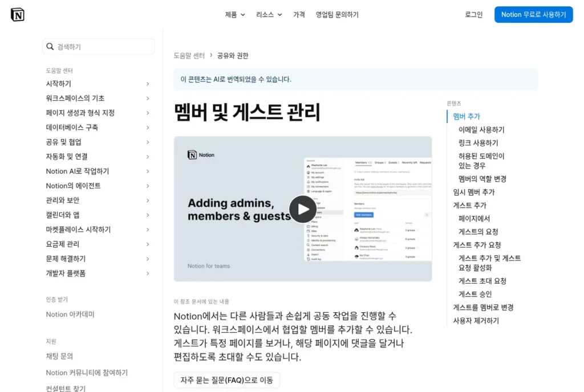This screenshot has height=392, width=584.
Task: Open Notion 커뮤니티에 참여하기 link
Action: pyautogui.click(x=87, y=372)
